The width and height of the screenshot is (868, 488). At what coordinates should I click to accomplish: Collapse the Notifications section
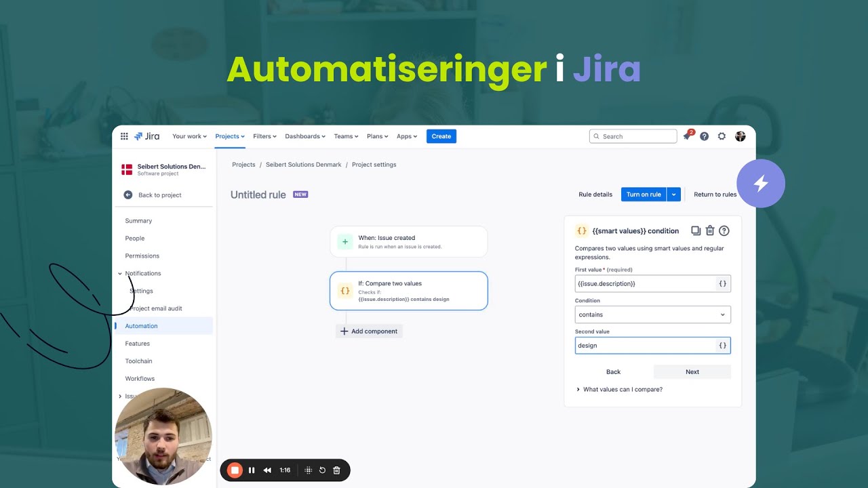pyautogui.click(x=120, y=273)
